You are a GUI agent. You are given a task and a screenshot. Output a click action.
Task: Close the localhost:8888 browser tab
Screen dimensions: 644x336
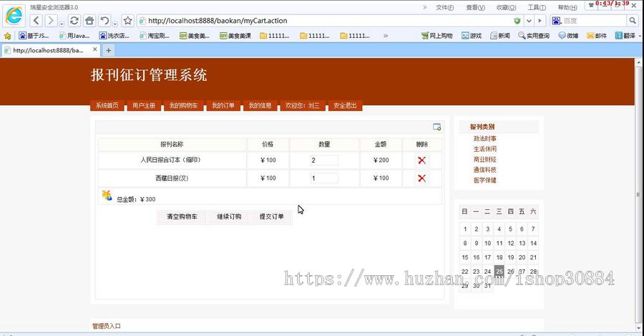pos(95,49)
